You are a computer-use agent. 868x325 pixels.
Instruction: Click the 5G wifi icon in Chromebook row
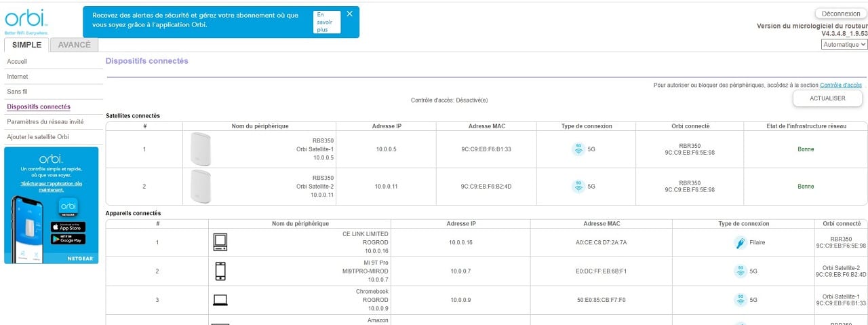coord(741,300)
